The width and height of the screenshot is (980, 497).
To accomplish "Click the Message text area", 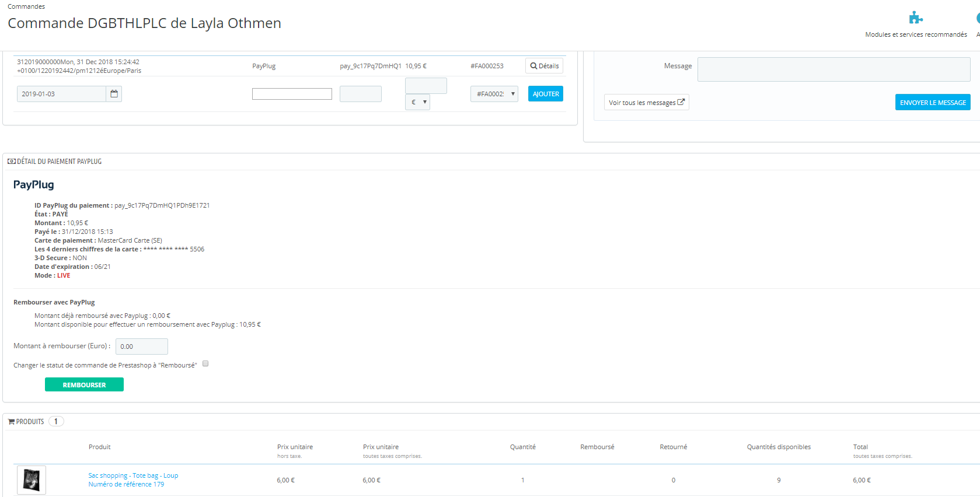I will tap(833, 69).
